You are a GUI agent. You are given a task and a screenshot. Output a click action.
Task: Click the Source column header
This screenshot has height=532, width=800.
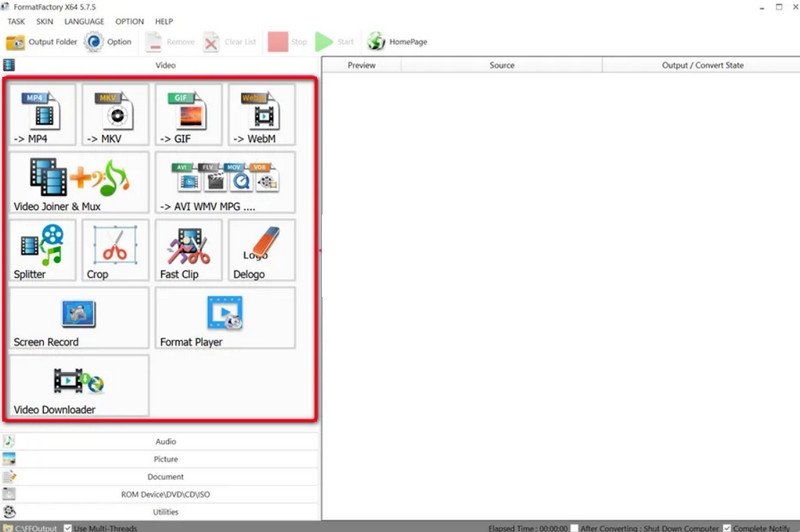(502, 65)
